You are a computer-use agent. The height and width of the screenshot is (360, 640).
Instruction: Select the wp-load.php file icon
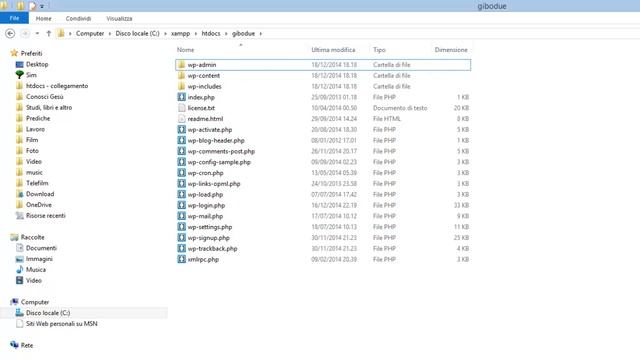(x=182, y=194)
